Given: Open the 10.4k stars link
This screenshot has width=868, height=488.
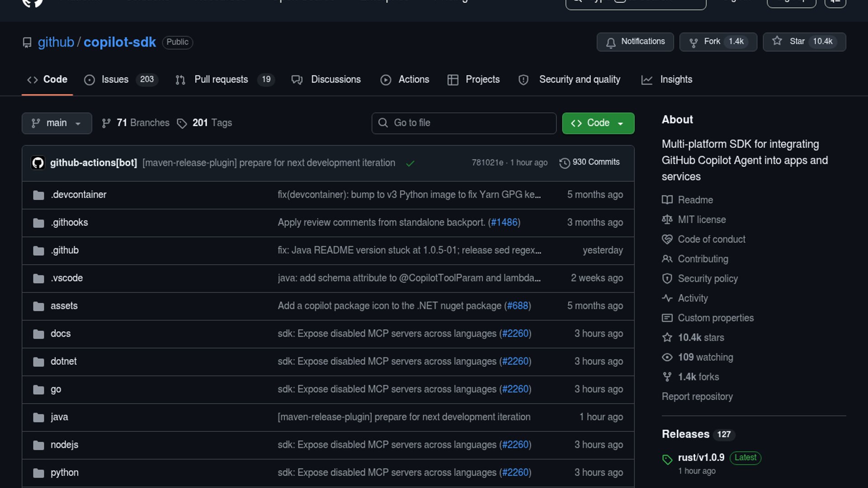Looking at the screenshot, I should pyautogui.click(x=701, y=338).
